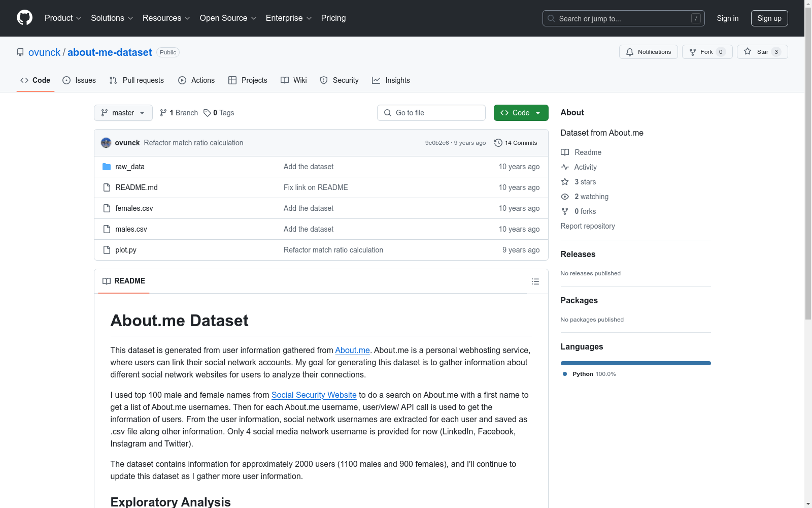Click the slash shortcut key icon in search
Screen dimensions: 812x508
[696, 18]
